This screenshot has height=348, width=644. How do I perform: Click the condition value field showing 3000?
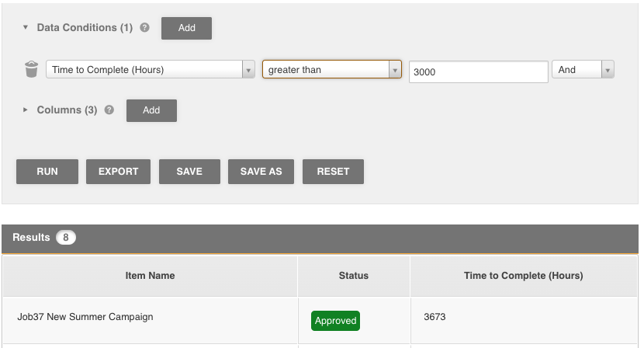479,71
